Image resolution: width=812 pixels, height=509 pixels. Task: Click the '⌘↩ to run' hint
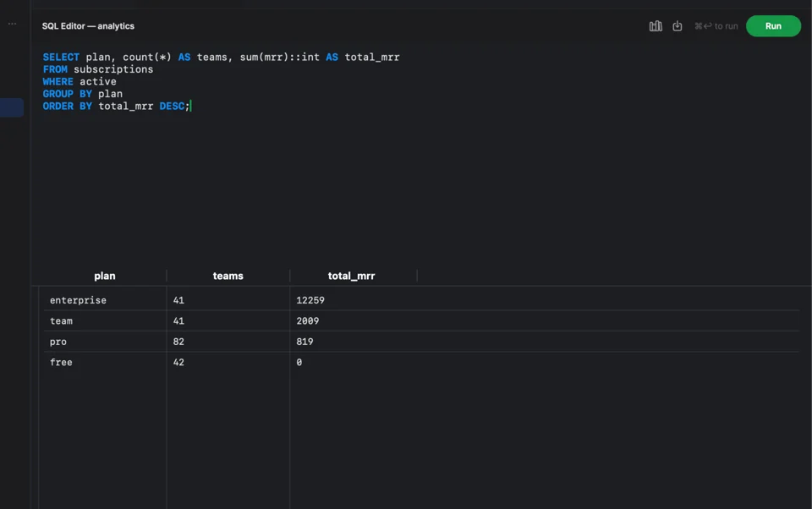(x=716, y=26)
